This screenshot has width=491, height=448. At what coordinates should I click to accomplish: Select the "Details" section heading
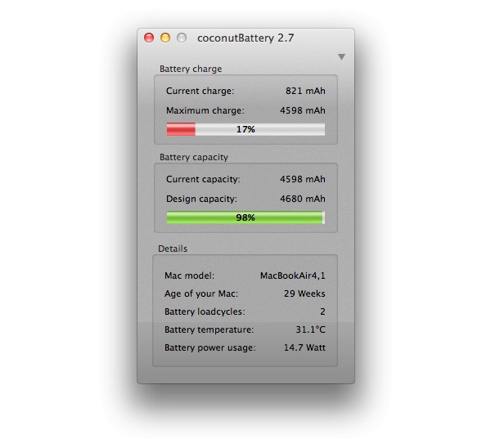173,249
